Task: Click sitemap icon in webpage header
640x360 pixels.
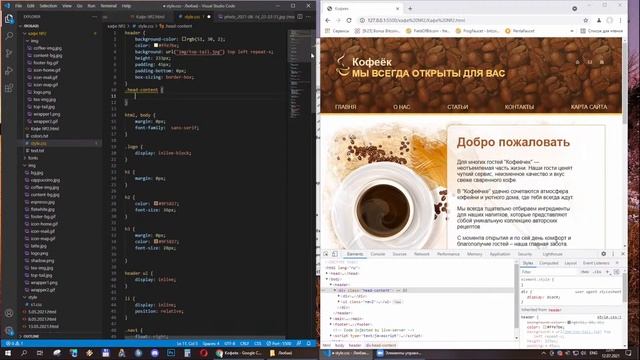Action: click(x=602, y=62)
